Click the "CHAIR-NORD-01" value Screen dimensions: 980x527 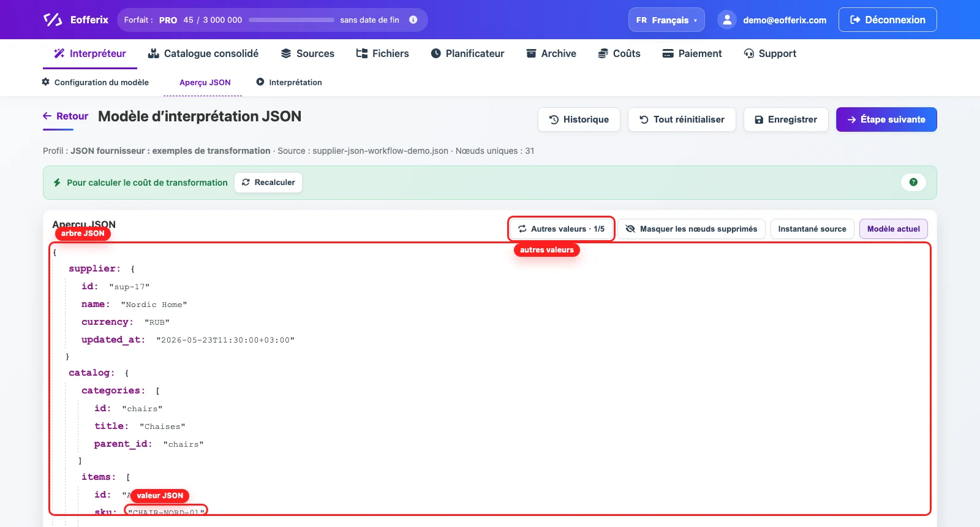click(166, 512)
